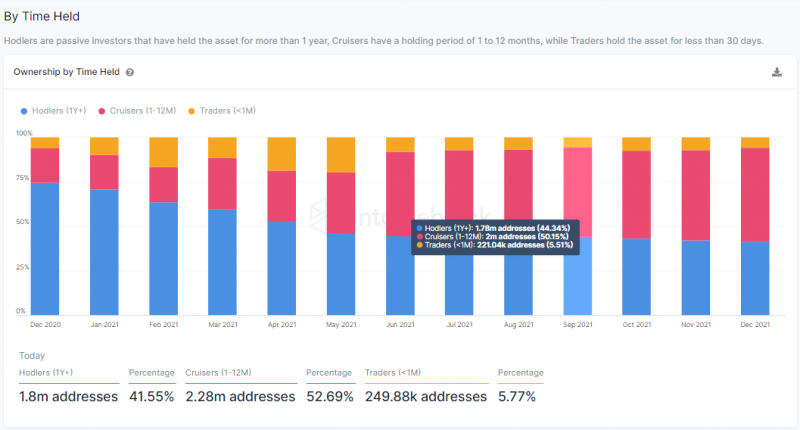
Task: Click the help question mark icon
Action: click(130, 72)
